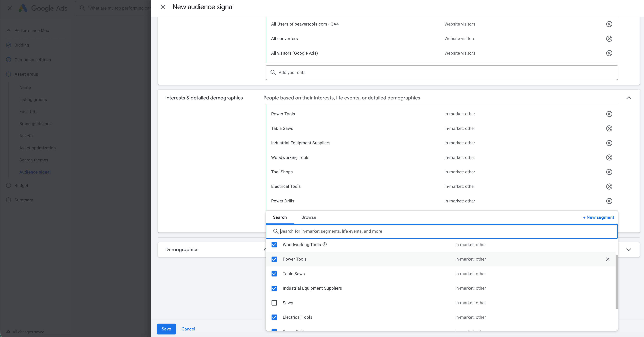Click the Bidding completed-step check icon
Viewport: 644px width, 337px height.
[9, 45]
